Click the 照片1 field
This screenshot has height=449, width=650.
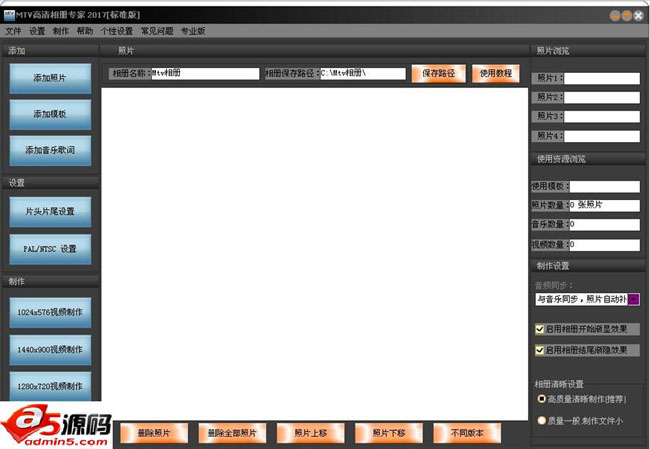[x=601, y=78]
